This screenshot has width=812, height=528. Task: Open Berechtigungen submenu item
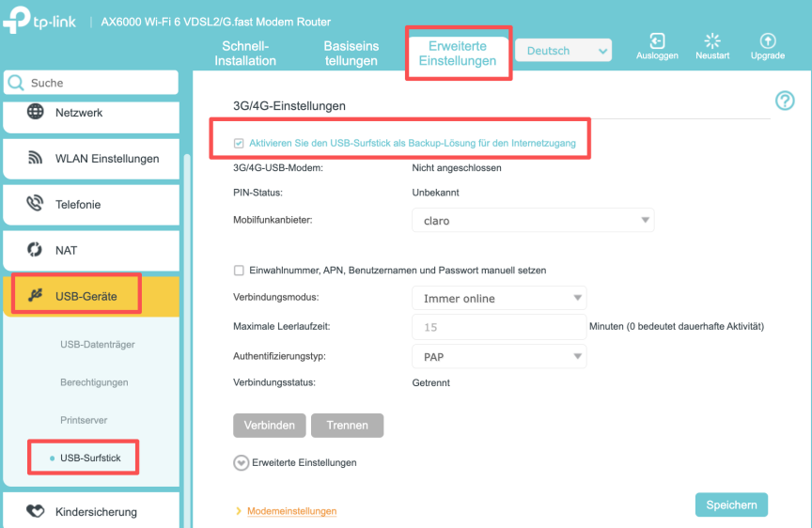pos(94,382)
